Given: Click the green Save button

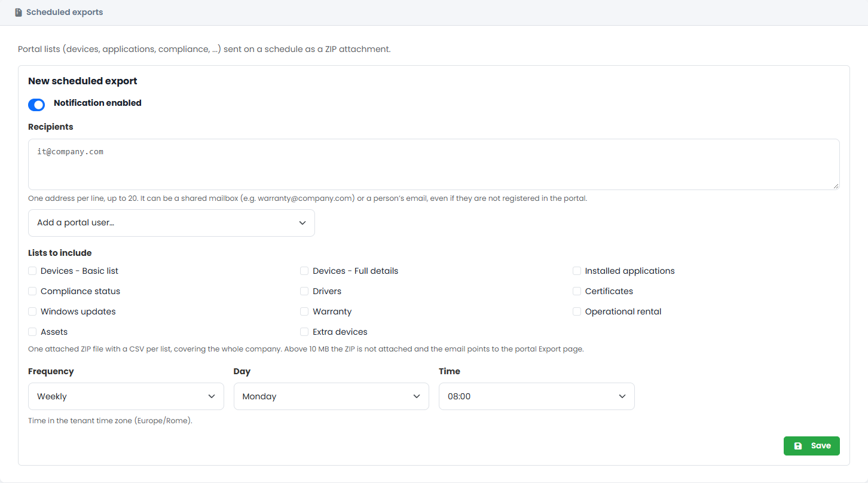Looking at the screenshot, I should (x=812, y=446).
